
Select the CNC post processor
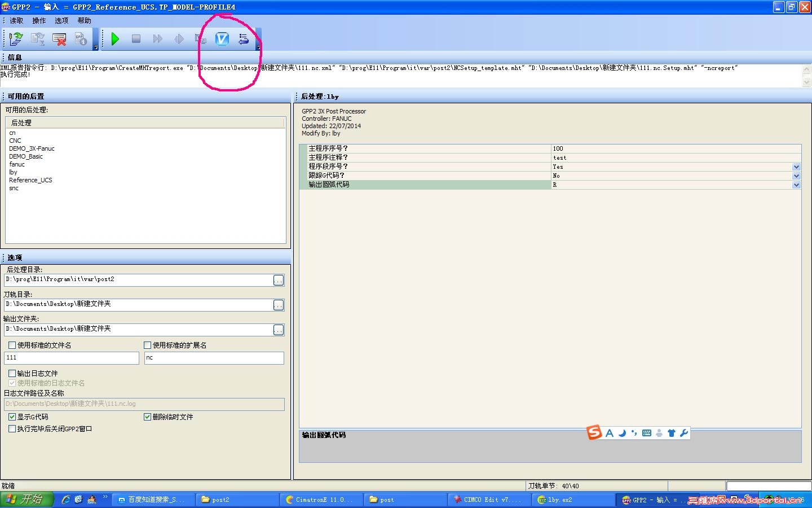click(x=15, y=141)
